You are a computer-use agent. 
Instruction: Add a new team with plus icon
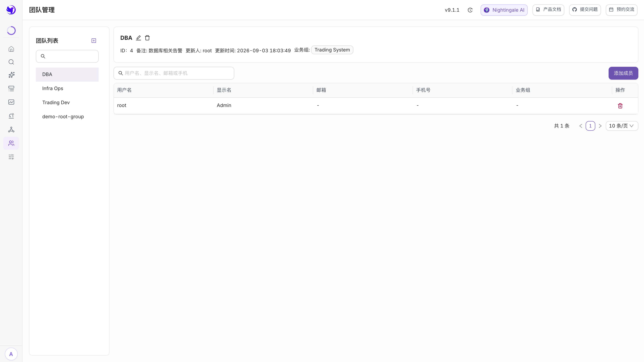pyautogui.click(x=94, y=40)
